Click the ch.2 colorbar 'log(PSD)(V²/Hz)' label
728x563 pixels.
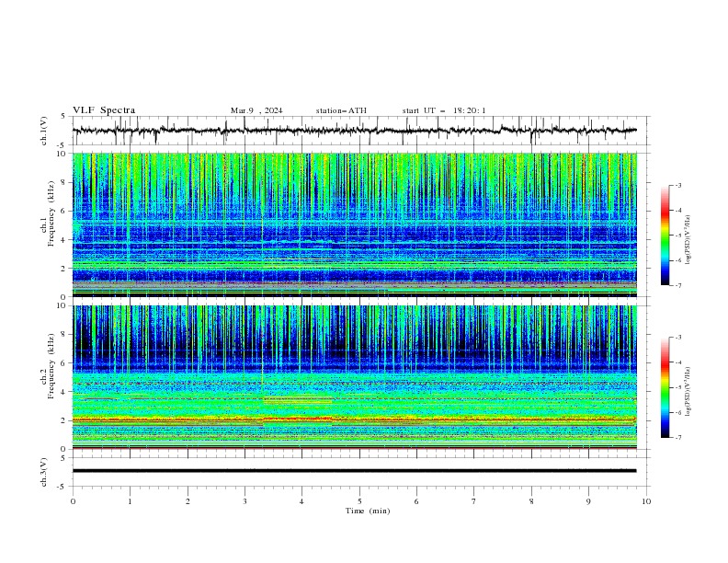click(688, 392)
